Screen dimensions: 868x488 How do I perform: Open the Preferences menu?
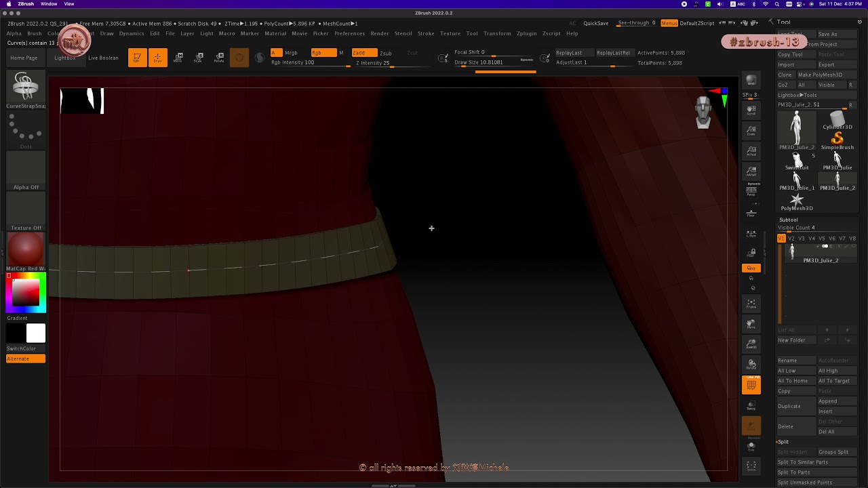point(349,33)
